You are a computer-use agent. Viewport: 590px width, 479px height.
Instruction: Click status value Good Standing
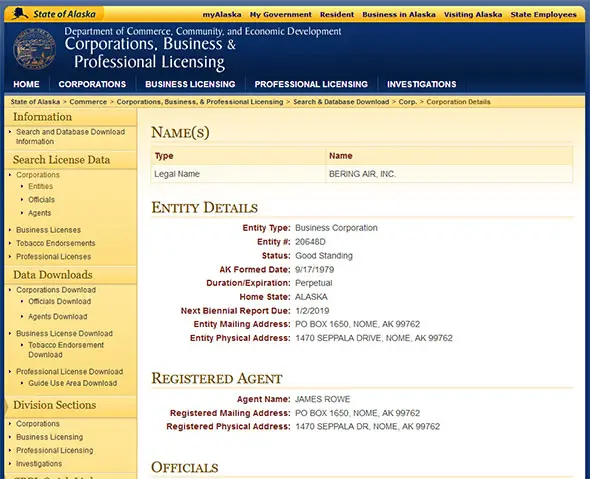coord(324,256)
